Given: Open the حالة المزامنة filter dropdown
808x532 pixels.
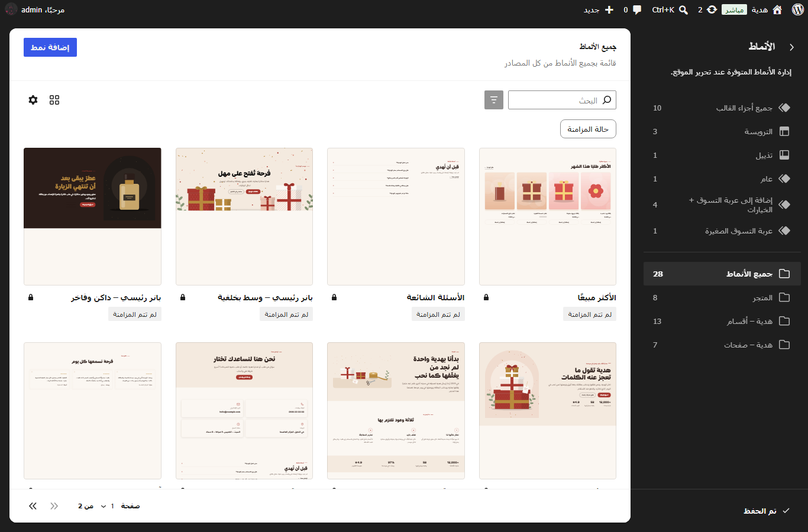Looking at the screenshot, I should pyautogui.click(x=588, y=129).
